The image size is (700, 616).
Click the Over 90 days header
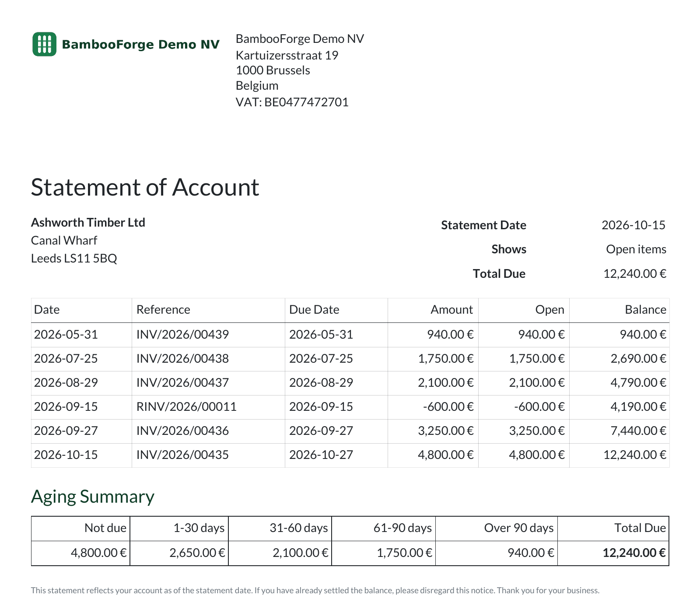[x=519, y=528]
